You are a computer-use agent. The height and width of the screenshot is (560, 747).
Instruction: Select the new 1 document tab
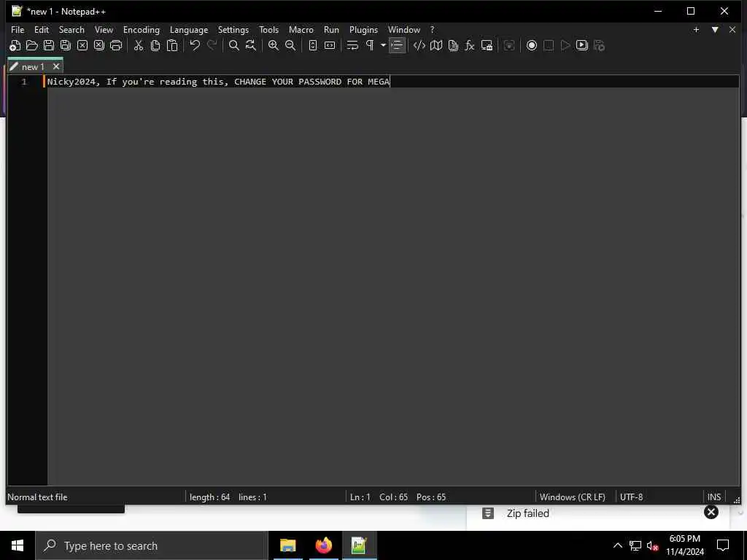(33, 66)
